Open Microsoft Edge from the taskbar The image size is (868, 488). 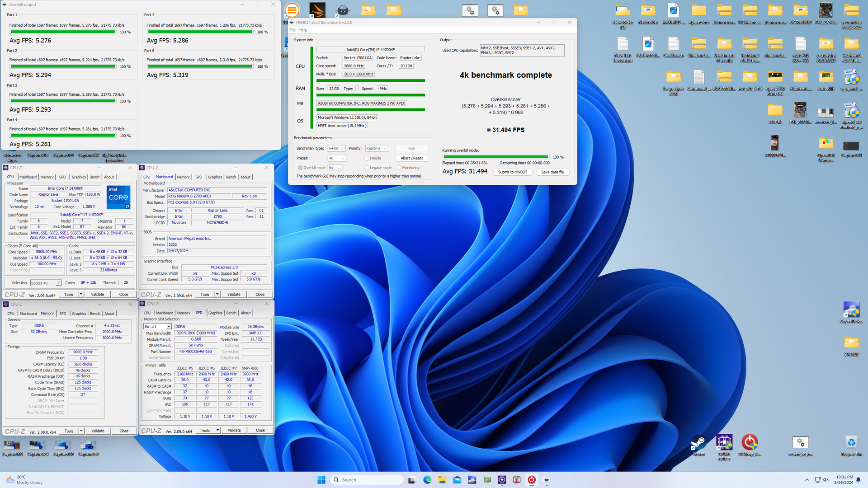pyautogui.click(x=427, y=480)
